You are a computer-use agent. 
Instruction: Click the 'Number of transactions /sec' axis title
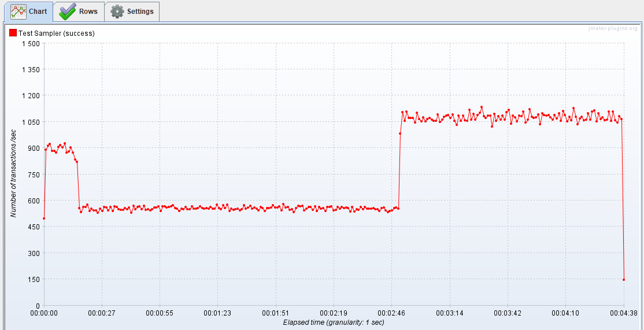13,173
